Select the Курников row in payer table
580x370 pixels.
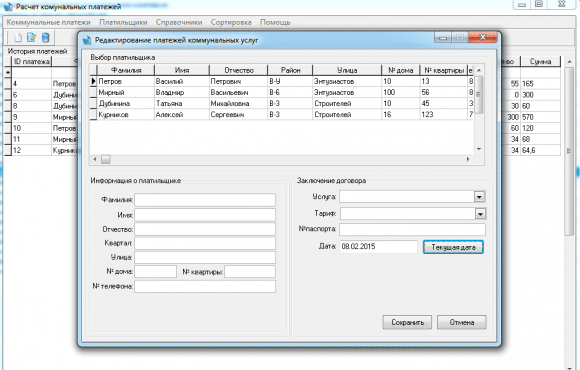(282, 115)
